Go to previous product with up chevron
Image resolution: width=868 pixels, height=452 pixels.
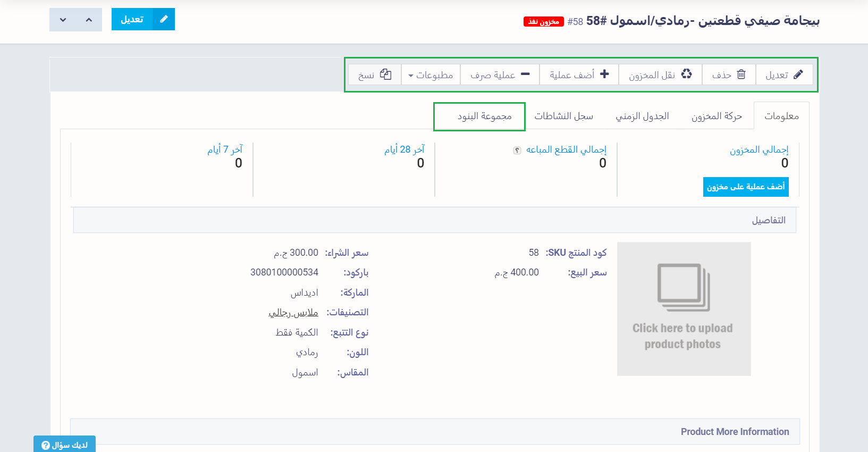[89, 20]
